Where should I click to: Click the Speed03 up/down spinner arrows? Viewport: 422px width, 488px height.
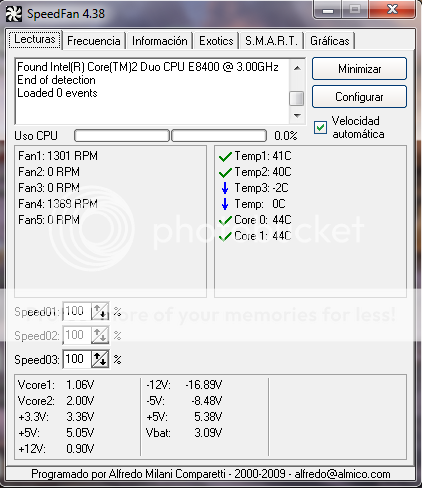(100, 359)
